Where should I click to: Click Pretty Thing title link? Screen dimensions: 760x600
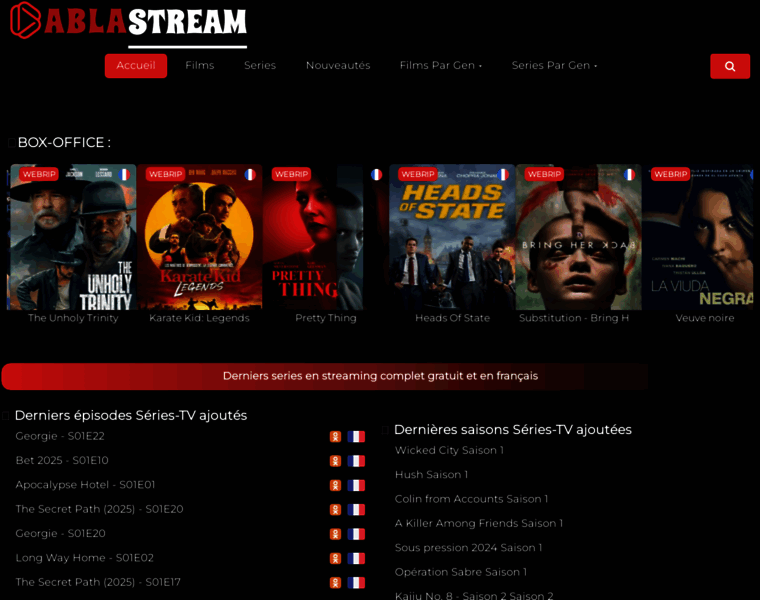coord(326,318)
